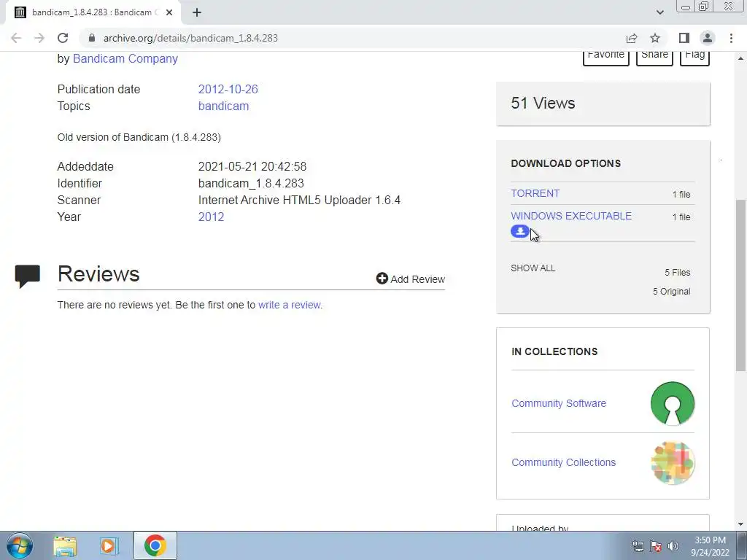
Task: Open Windows Explorer from the taskbar
Action: coord(65,546)
